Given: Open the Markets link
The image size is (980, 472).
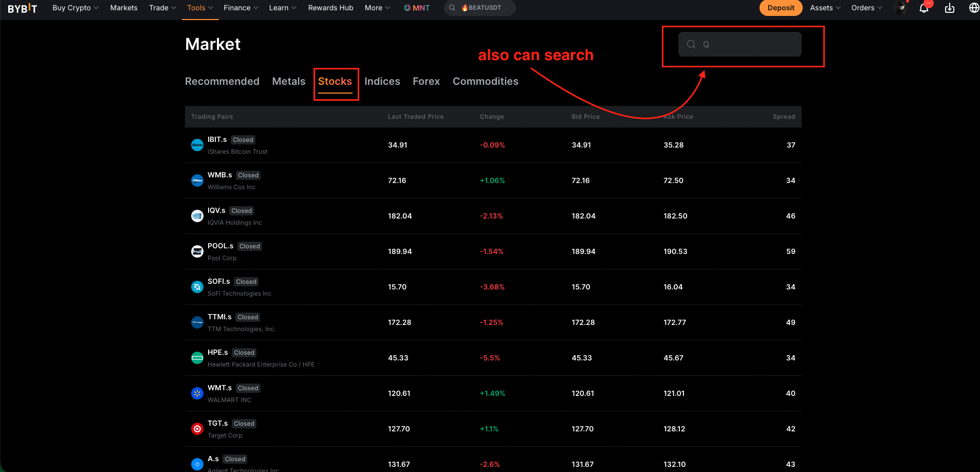Looking at the screenshot, I should pyautogui.click(x=124, y=8).
